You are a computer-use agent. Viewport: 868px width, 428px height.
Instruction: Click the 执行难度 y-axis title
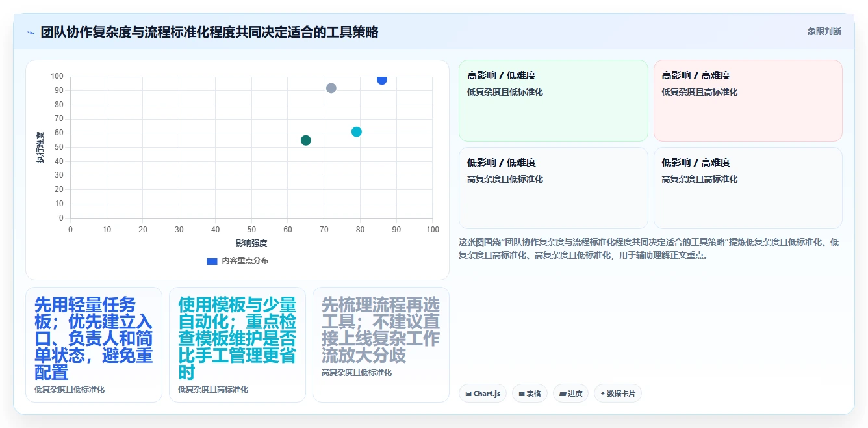pos(40,148)
